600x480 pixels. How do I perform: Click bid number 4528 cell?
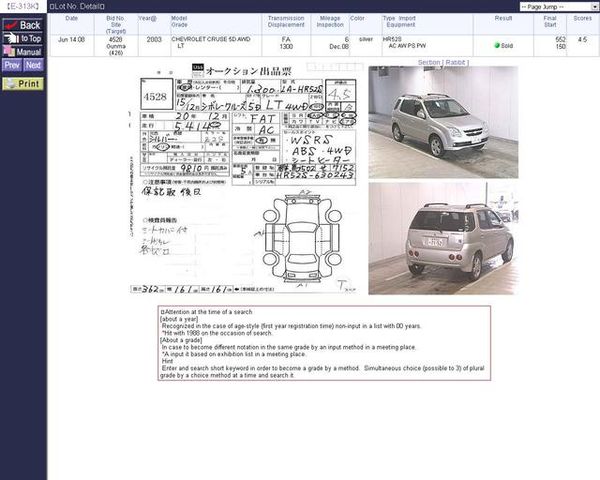(116, 39)
